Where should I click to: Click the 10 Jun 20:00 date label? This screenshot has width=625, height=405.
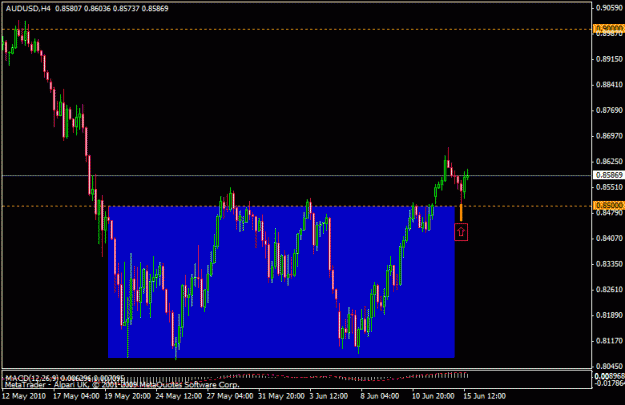click(x=433, y=396)
